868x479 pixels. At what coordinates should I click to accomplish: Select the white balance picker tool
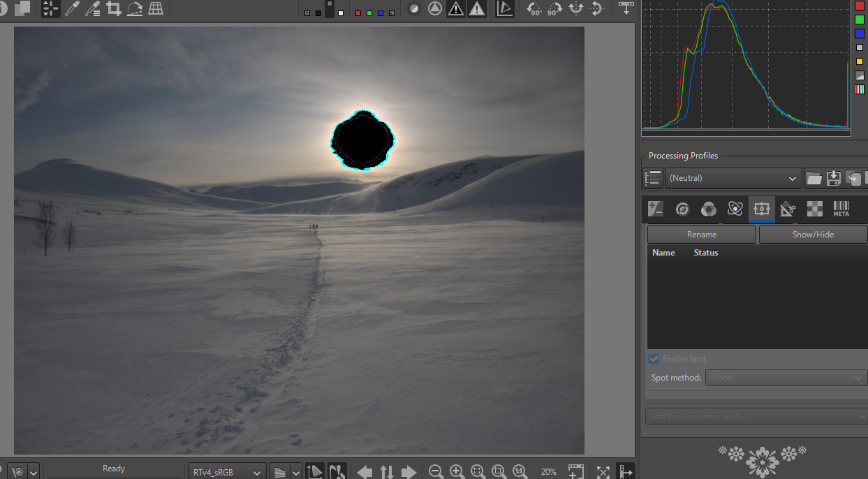(x=72, y=9)
